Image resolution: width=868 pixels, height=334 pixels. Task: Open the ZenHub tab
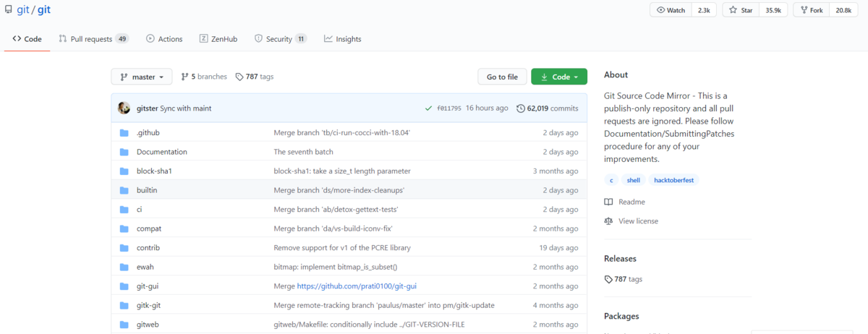218,39
